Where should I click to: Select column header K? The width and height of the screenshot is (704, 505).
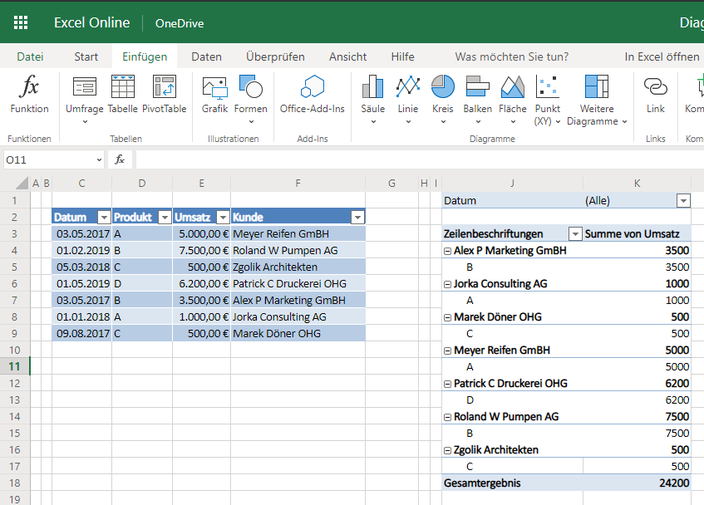(x=637, y=183)
